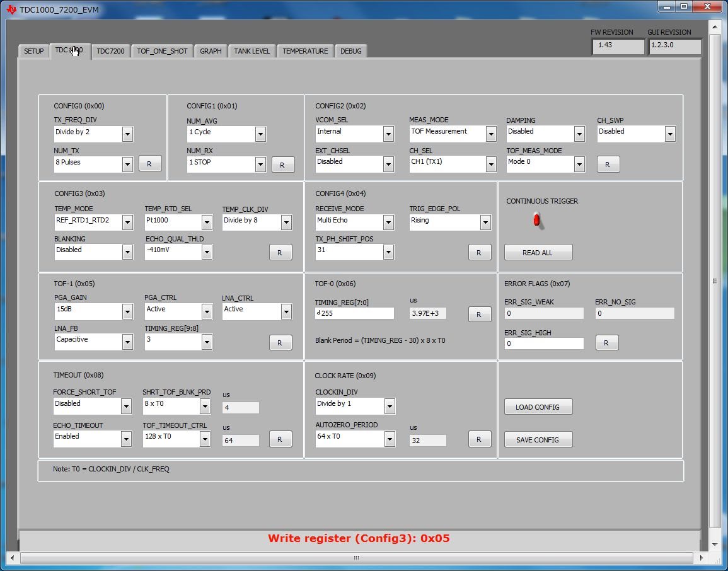Screen dimensions: 728x571
Task: Click the SAVE CONFIG button
Action: 538,440
